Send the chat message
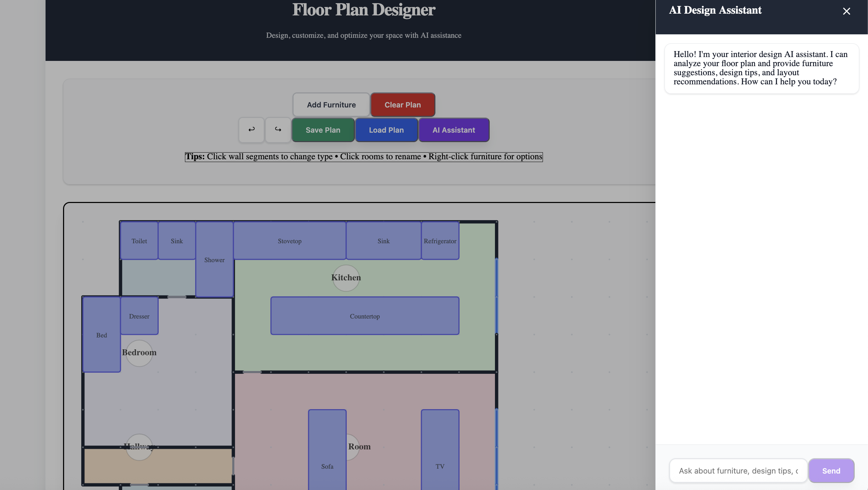This screenshot has width=868, height=490. click(x=831, y=471)
